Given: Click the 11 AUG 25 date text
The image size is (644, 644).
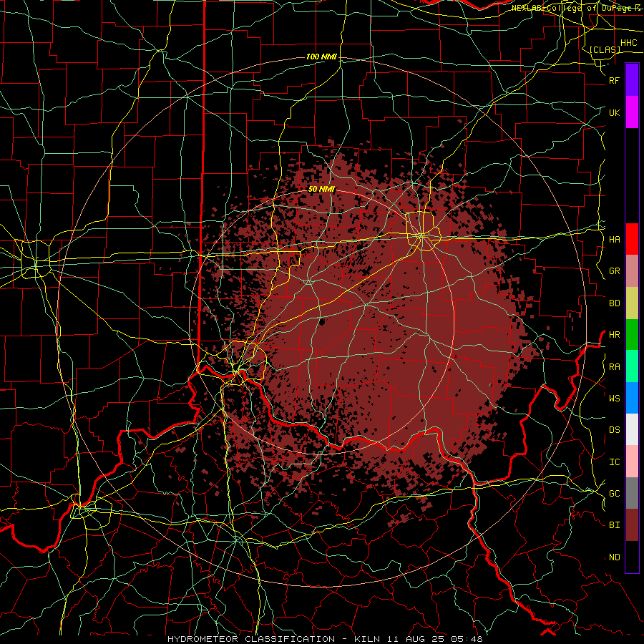Looking at the screenshot, I should pyautogui.click(x=414, y=639).
